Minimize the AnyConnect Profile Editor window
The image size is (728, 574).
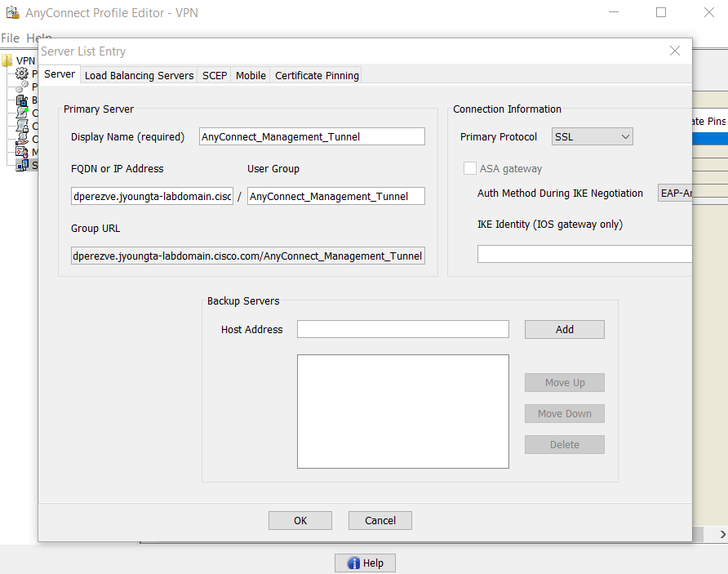614,12
